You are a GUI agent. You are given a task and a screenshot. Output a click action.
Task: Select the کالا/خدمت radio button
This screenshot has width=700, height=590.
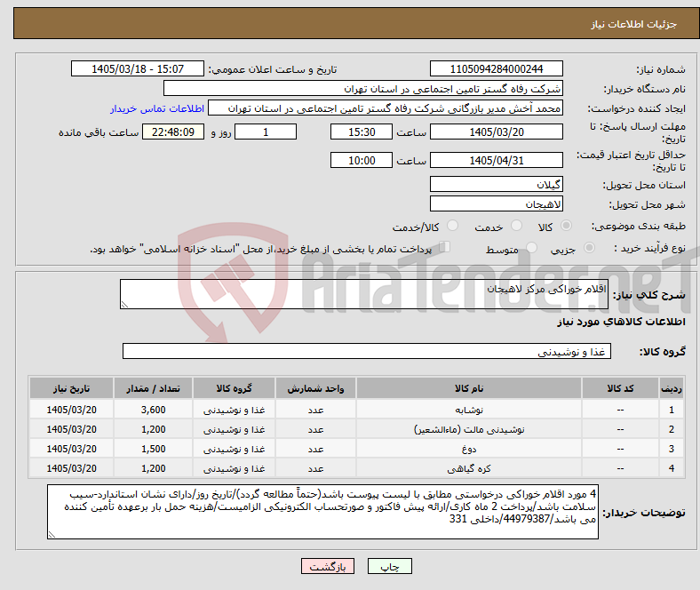(x=453, y=226)
